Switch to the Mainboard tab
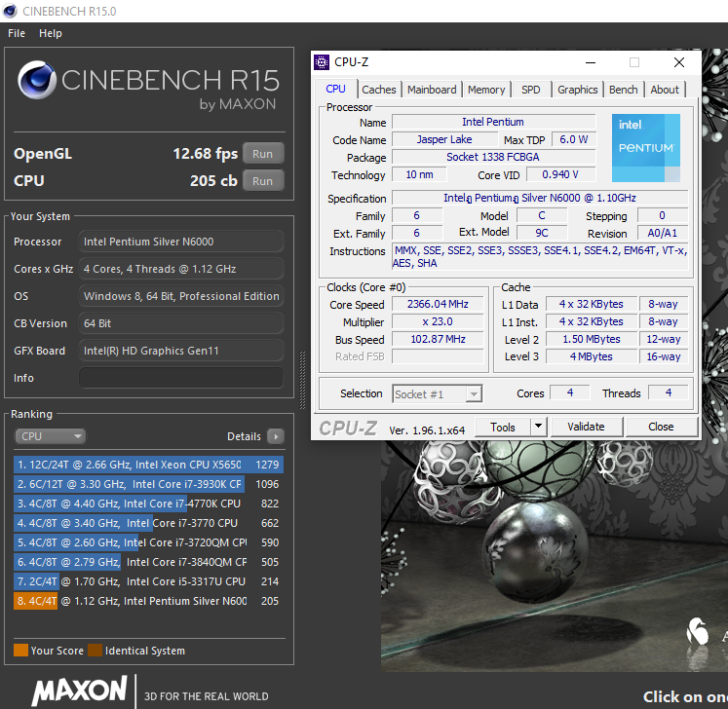Image resolution: width=728 pixels, height=709 pixels. [432, 90]
